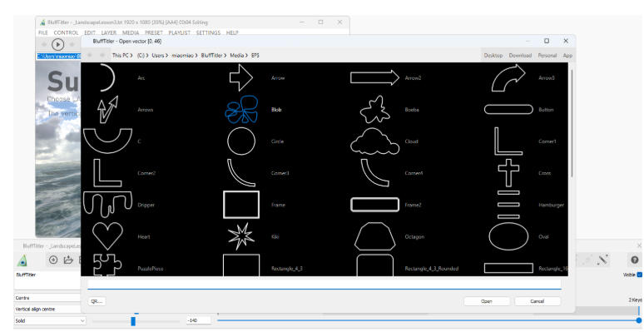Choose the Octagon shape thumbnail
Viewport: 644px width, 332px height.
tap(374, 236)
